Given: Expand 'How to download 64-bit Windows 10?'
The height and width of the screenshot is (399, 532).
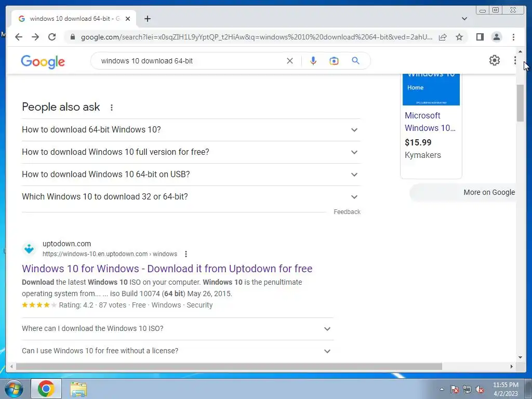Looking at the screenshot, I should tap(191, 129).
